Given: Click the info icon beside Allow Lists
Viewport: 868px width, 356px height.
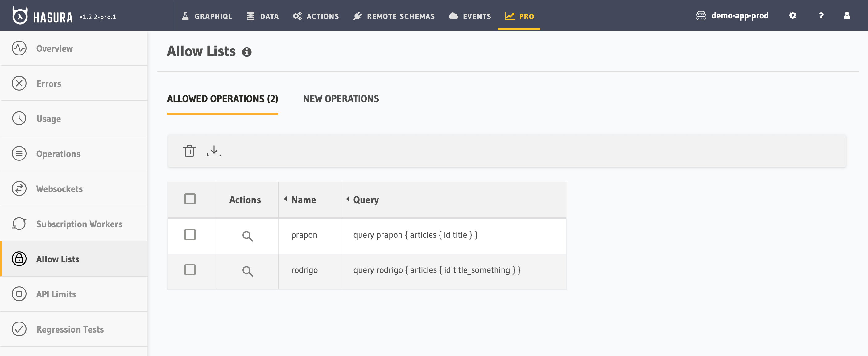Looking at the screenshot, I should pyautogui.click(x=247, y=52).
